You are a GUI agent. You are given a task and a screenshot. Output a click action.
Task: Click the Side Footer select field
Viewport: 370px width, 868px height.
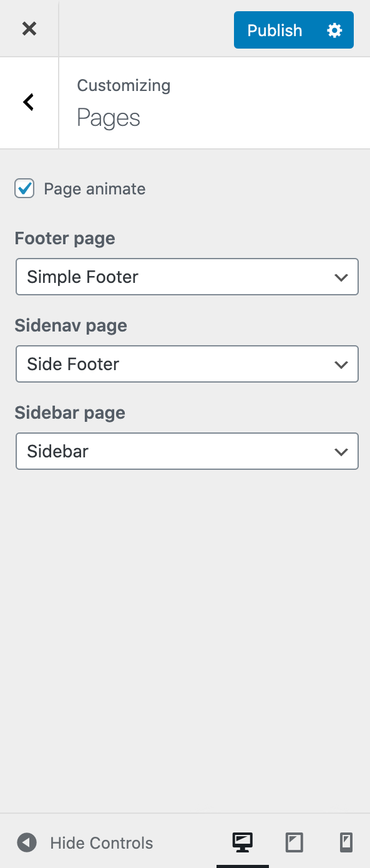point(187,364)
